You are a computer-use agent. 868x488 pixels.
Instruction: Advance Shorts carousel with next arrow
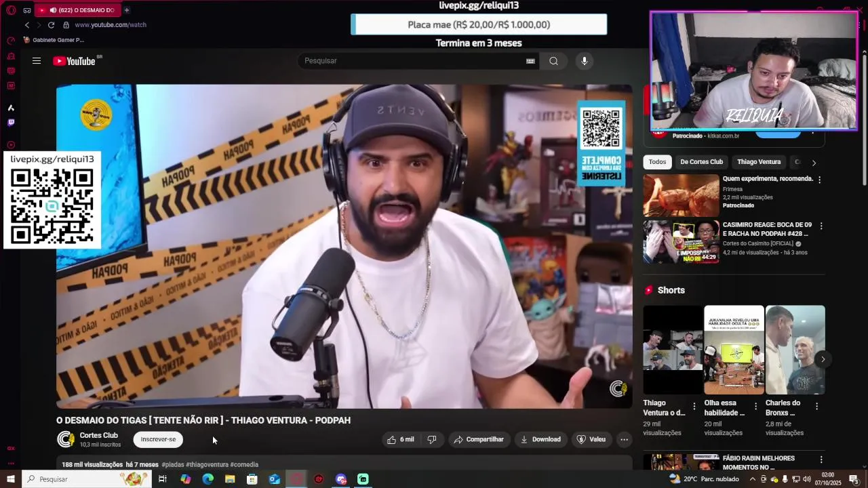click(x=823, y=359)
